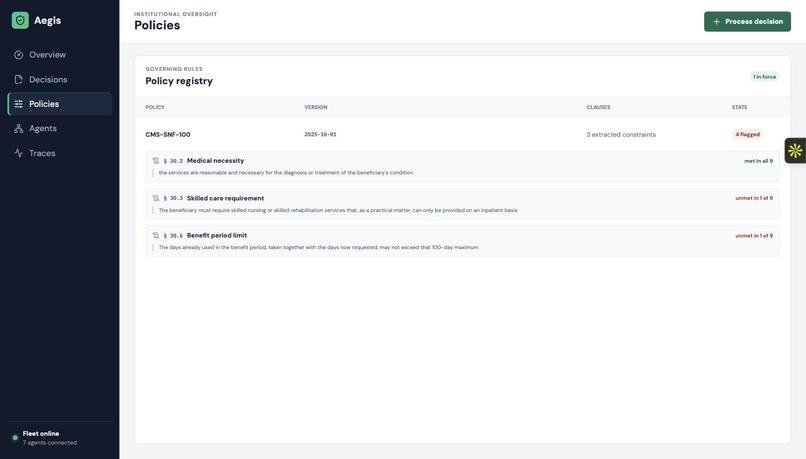Click the Benefit period clause description text
This screenshot has height=459, width=806.
click(319, 247)
